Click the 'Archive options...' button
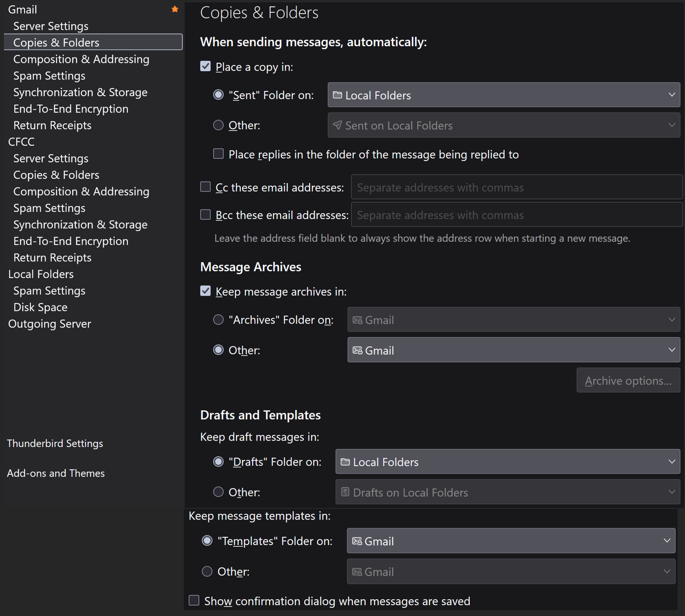 628,380
